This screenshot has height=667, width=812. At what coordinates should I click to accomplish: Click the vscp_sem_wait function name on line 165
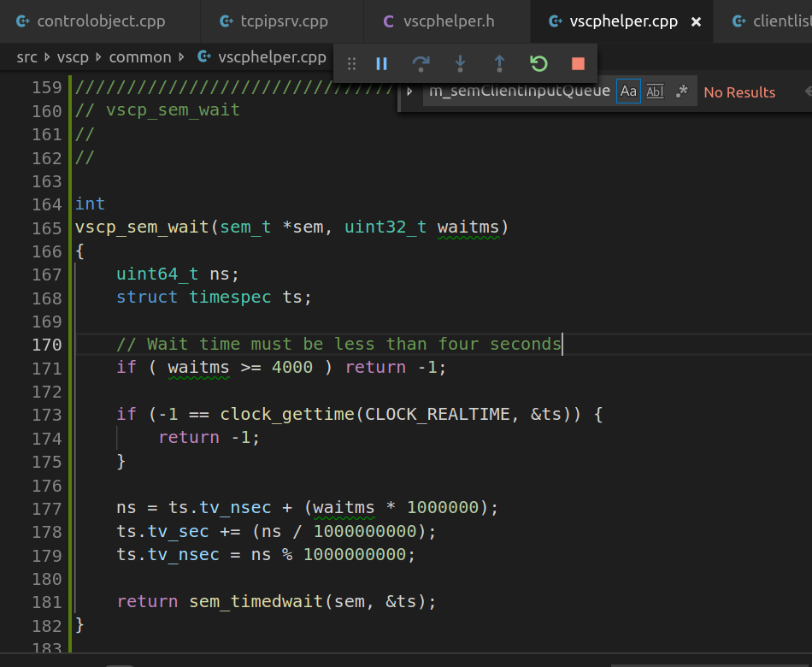pos(142,227)
